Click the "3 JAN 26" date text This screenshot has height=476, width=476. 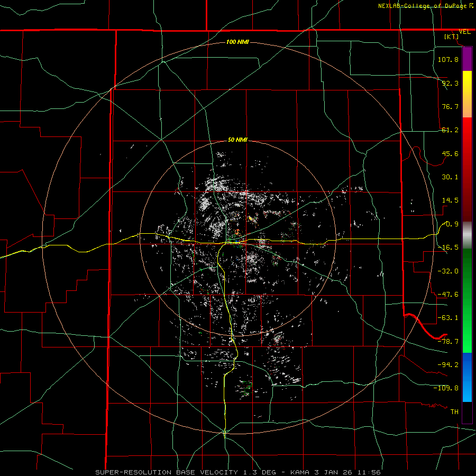click(334, 472)
